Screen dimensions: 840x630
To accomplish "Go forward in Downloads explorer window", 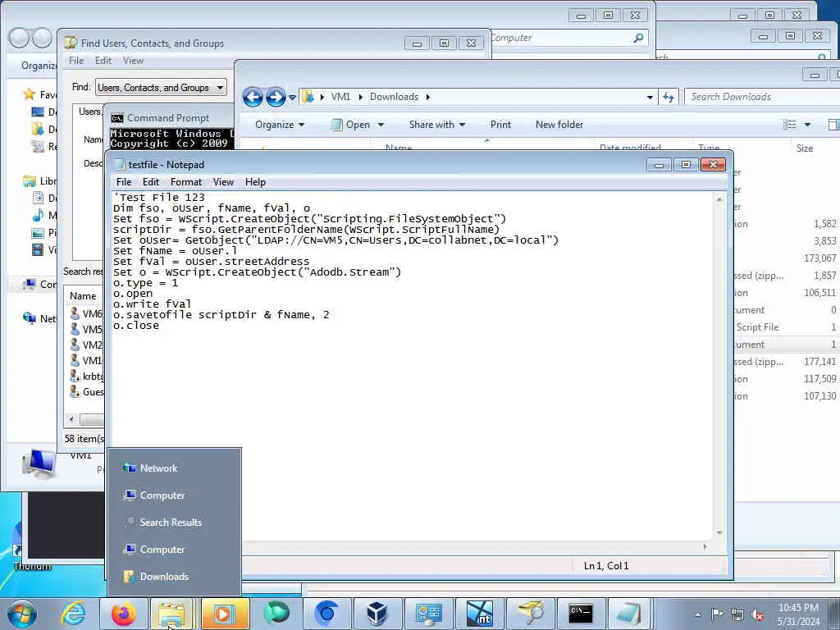I will click(x=276, y=97).
